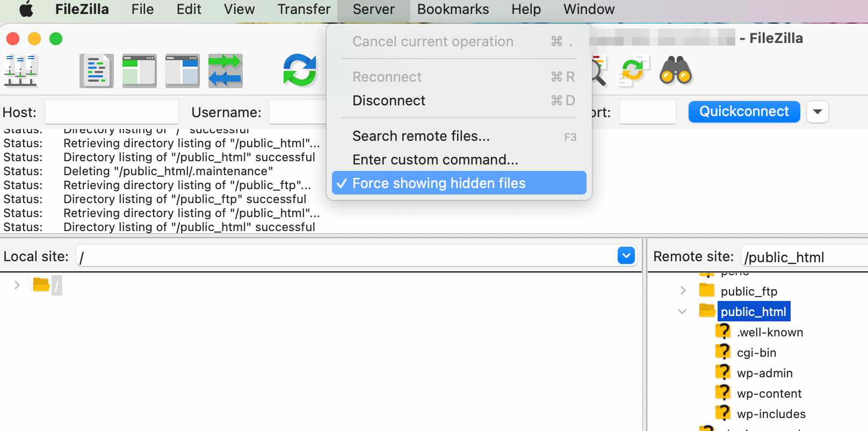Image resolution: width=868 pixels, height=431 pixels.
Task: Uncheck Force showing hidden files
Action: (459, 183)
